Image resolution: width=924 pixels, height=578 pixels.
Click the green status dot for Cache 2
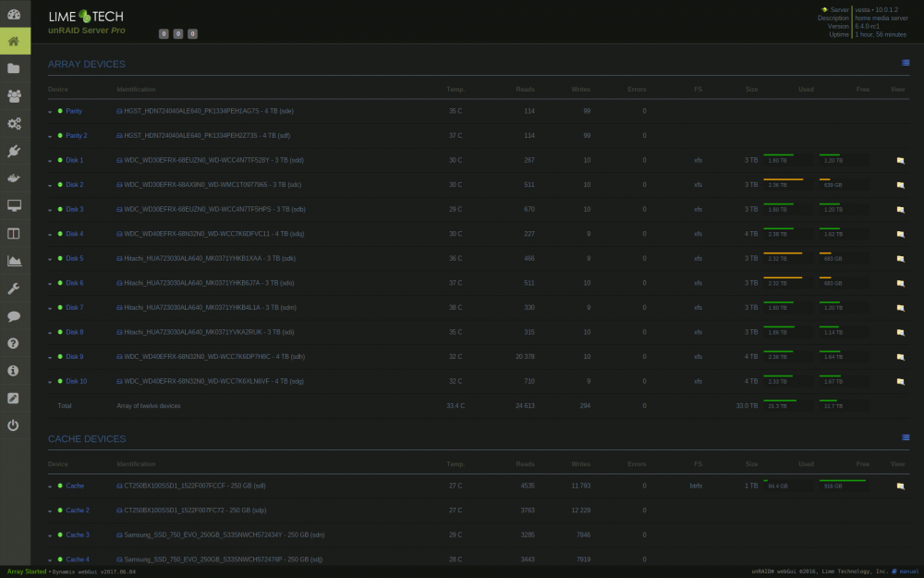(x=60, y=510)
